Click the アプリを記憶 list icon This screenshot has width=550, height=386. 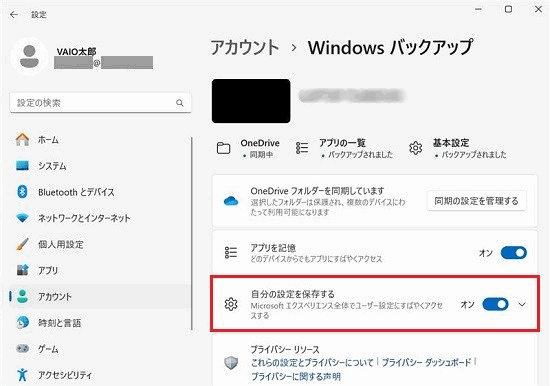click(231, 253)
